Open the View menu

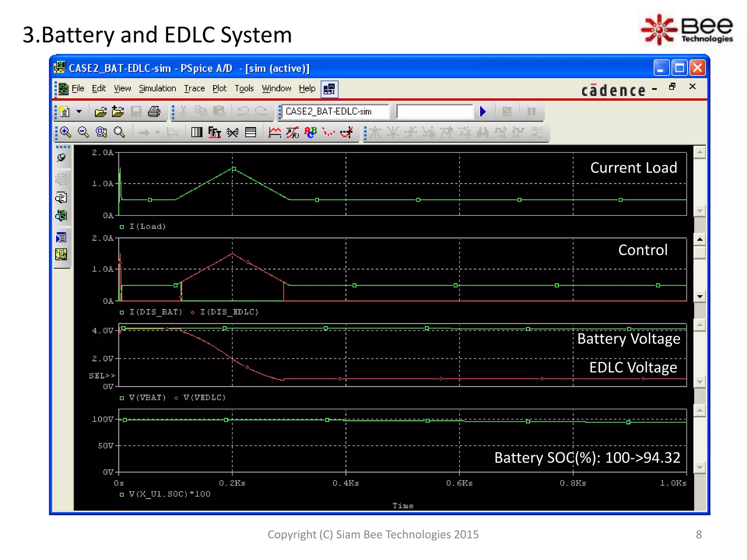[x=122, y=89]
